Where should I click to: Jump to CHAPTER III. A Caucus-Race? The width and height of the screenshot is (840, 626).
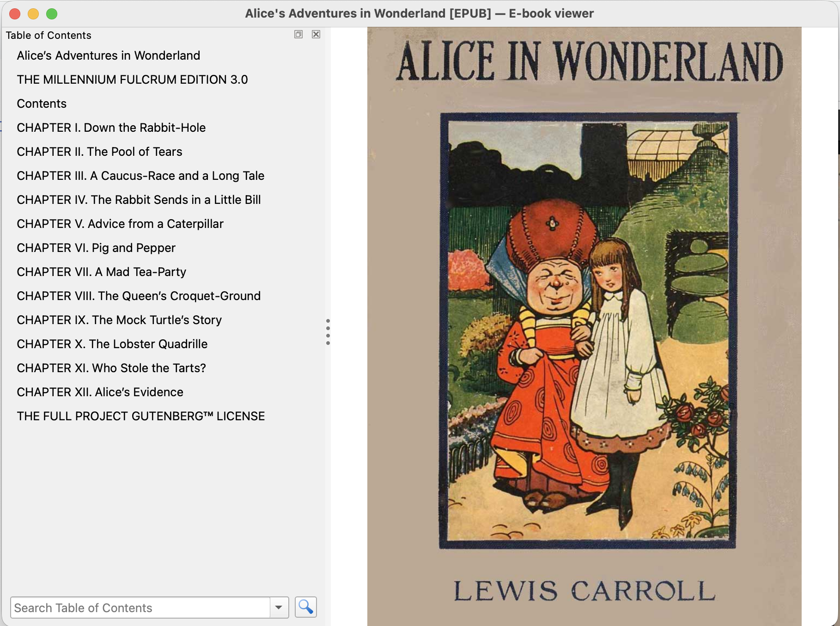140,176
